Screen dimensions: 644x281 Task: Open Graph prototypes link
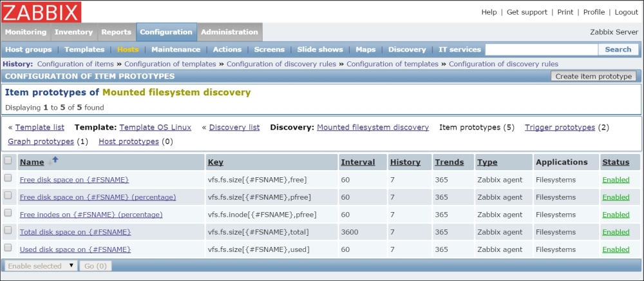[41, 141]
